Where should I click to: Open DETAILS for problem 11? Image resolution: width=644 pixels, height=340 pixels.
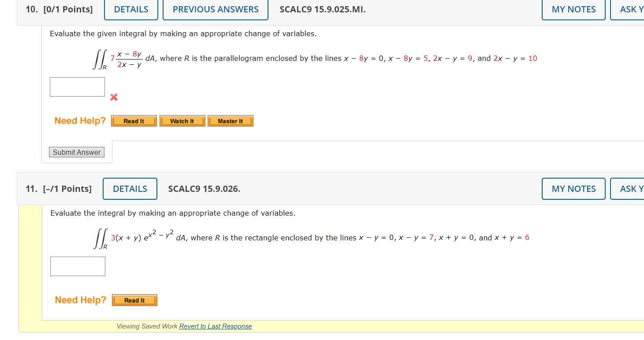[130, 188]
